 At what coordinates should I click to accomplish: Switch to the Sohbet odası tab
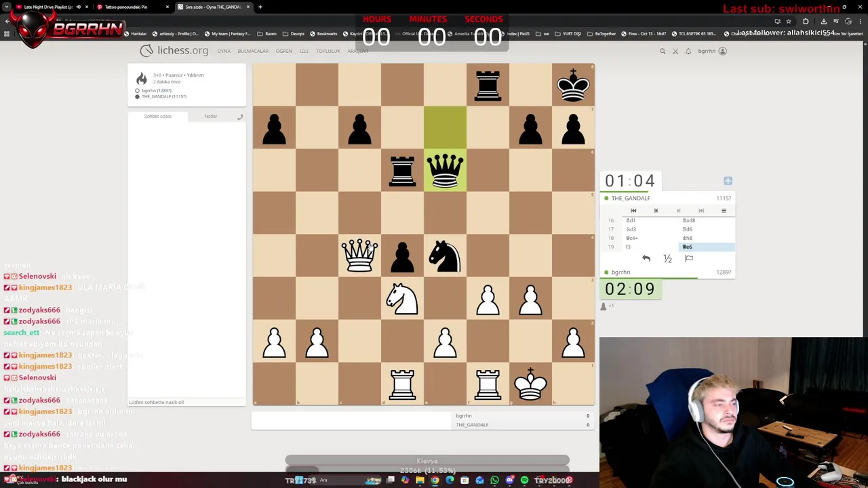[157, 117]
